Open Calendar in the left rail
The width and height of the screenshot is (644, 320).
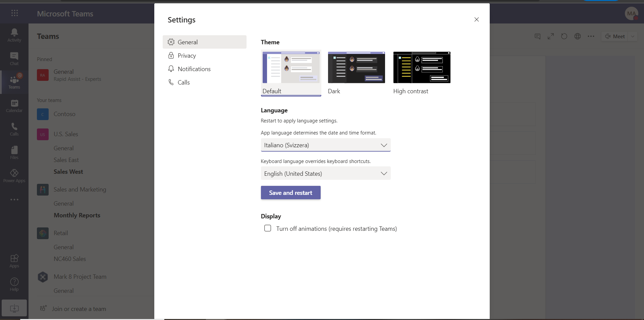pos(14,106)
